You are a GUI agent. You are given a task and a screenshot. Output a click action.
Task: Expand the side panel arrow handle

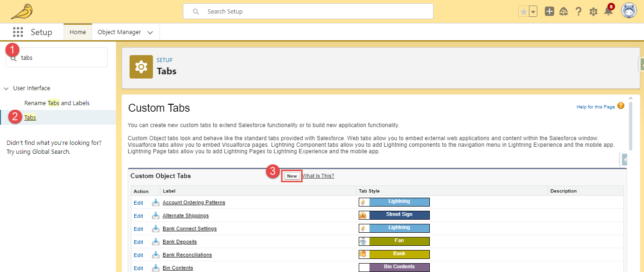coord(624,159)
